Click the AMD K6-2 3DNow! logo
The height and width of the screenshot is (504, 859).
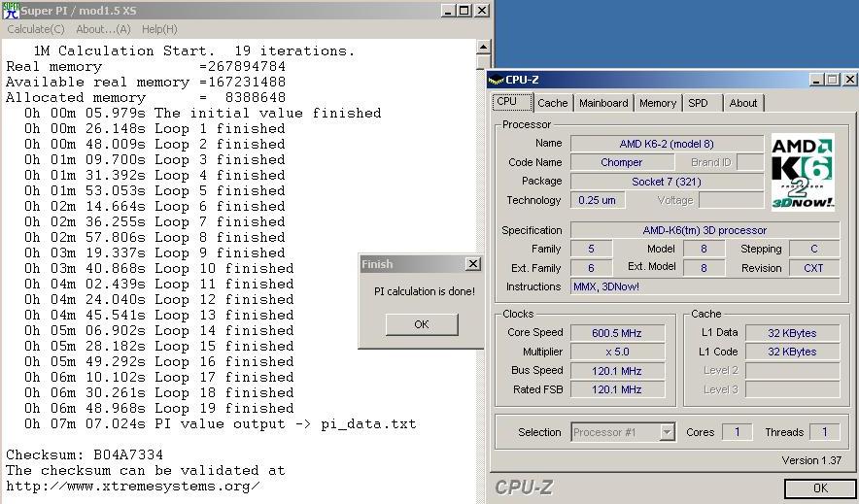pyautogui.click(x=803, y=172)
